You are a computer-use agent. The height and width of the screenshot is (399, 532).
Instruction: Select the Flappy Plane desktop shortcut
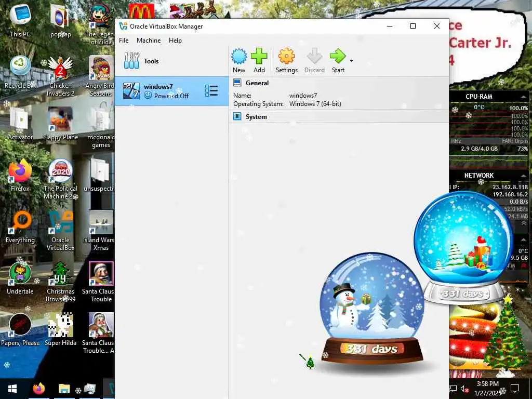(60, 124)
